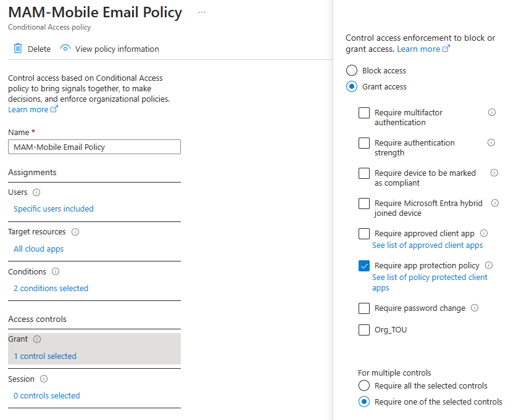Click the policy Name input field
This screenshot has height=420, width=511.
click(x=94, y=147)
